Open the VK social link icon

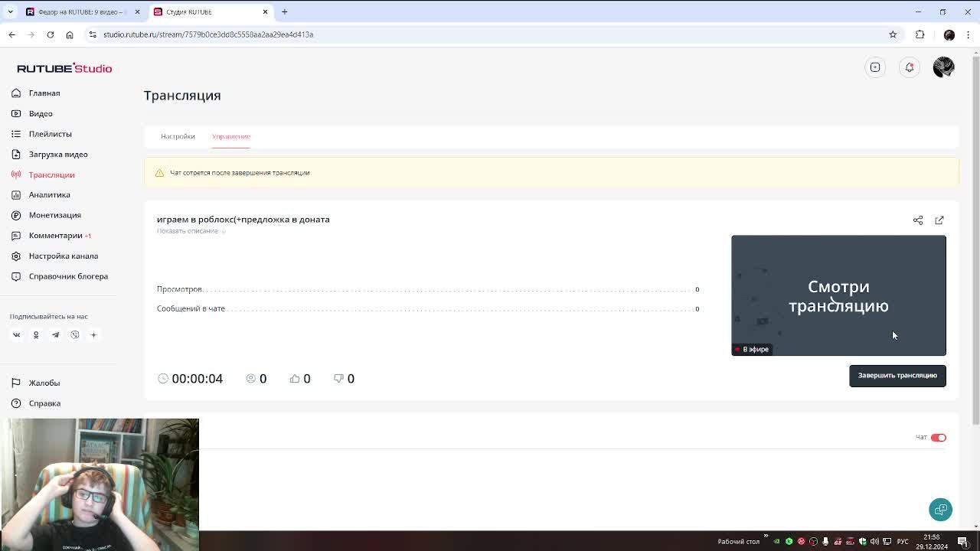click(16, 334)
